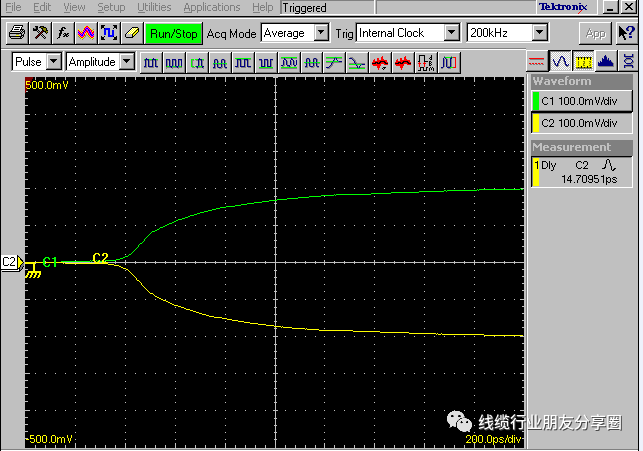Viewport: 643px width, 451px height.
Task: Click the eraser clear data icon
Action: coord(132,33)
